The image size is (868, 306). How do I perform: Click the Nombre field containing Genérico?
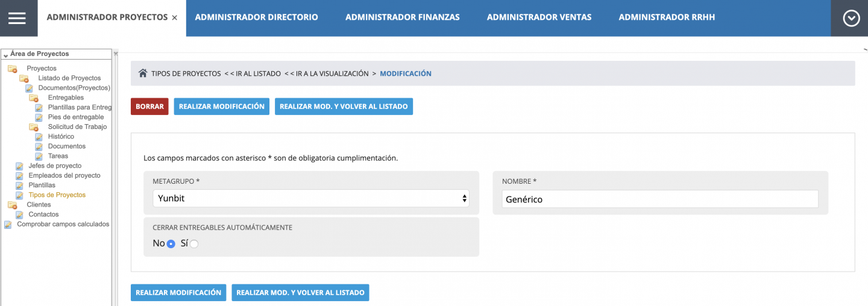[x=659, y=199]
